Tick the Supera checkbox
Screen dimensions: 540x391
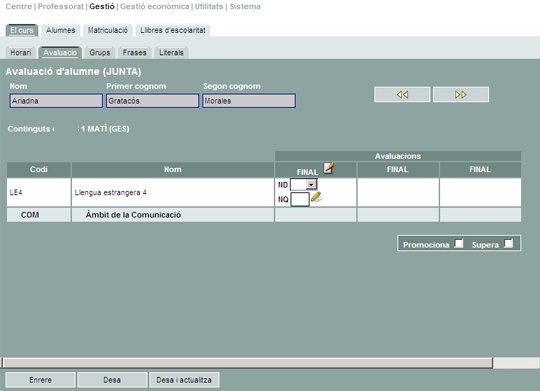click(x=508, y=243)
